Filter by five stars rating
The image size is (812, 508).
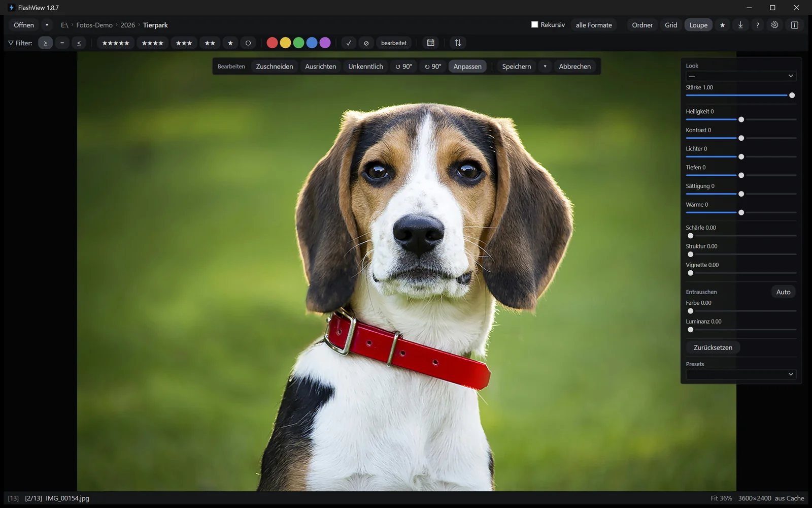(116, 43)
